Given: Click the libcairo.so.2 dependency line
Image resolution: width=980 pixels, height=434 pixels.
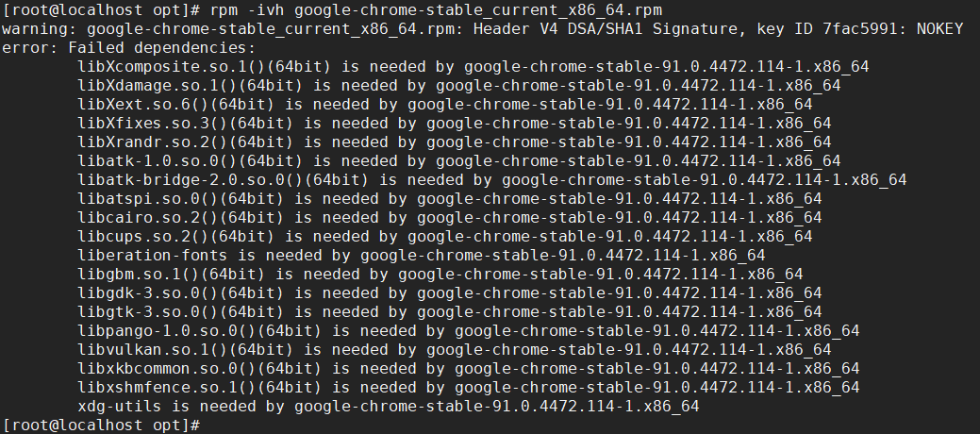Looking at the screenshot, I should (x=449, y=218).
